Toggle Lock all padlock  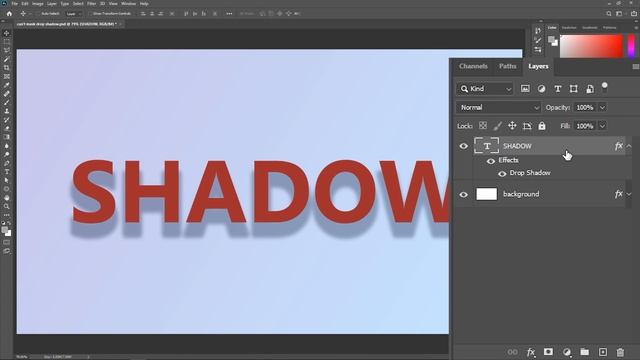tap(542, 126)
